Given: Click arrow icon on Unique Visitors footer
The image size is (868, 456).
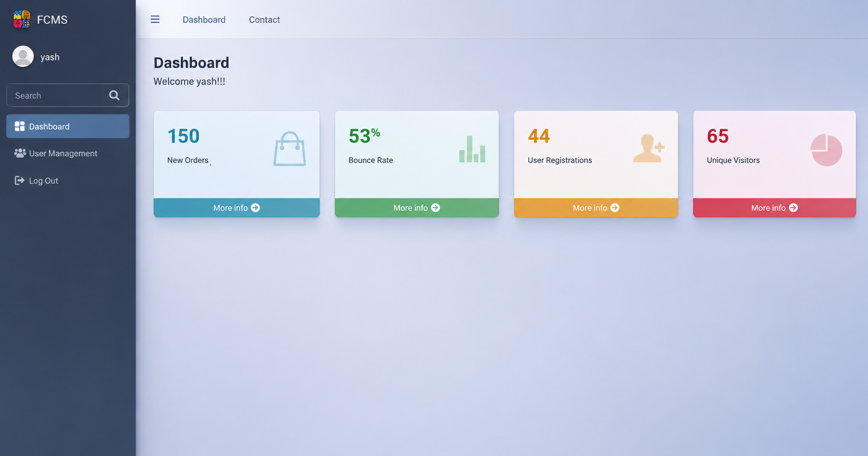Looking at the screenshot, I should pos(793,208).
